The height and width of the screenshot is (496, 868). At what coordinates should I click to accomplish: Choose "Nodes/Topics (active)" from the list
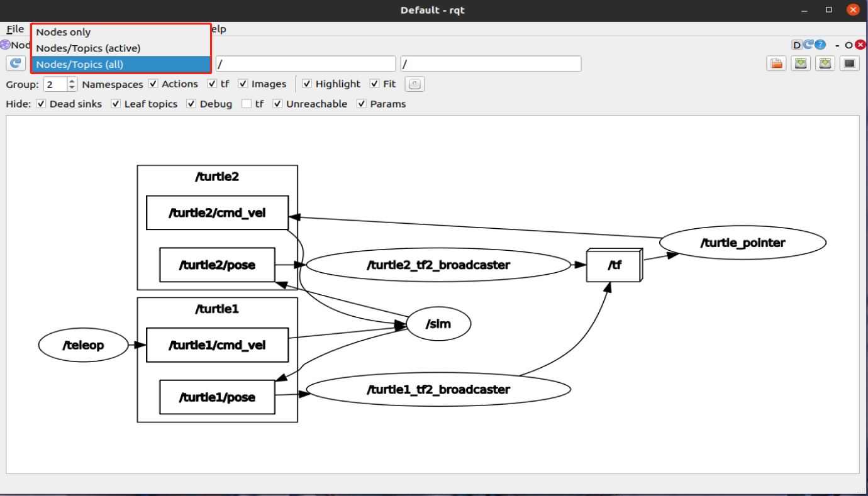pyautogui.click(x=121, y=48)
